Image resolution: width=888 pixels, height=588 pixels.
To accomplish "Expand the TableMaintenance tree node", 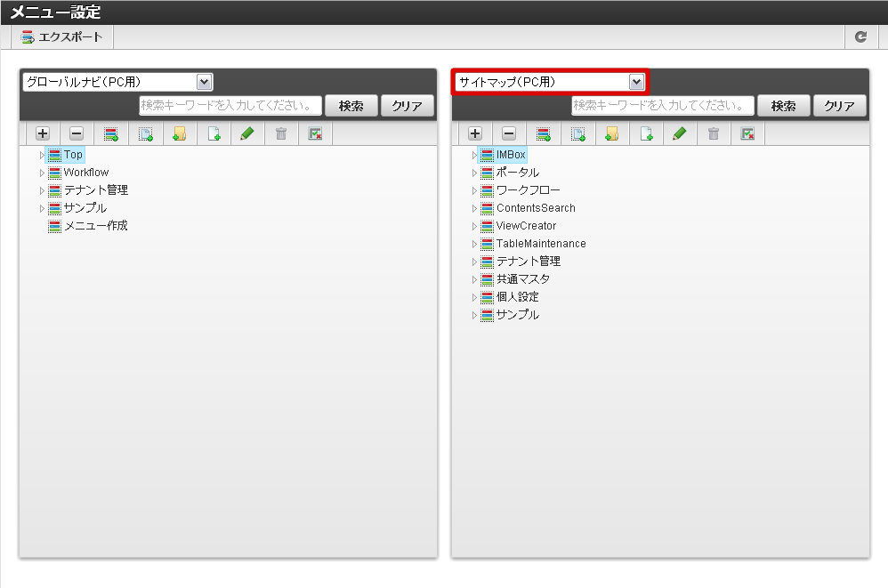I will click(474, 244).
